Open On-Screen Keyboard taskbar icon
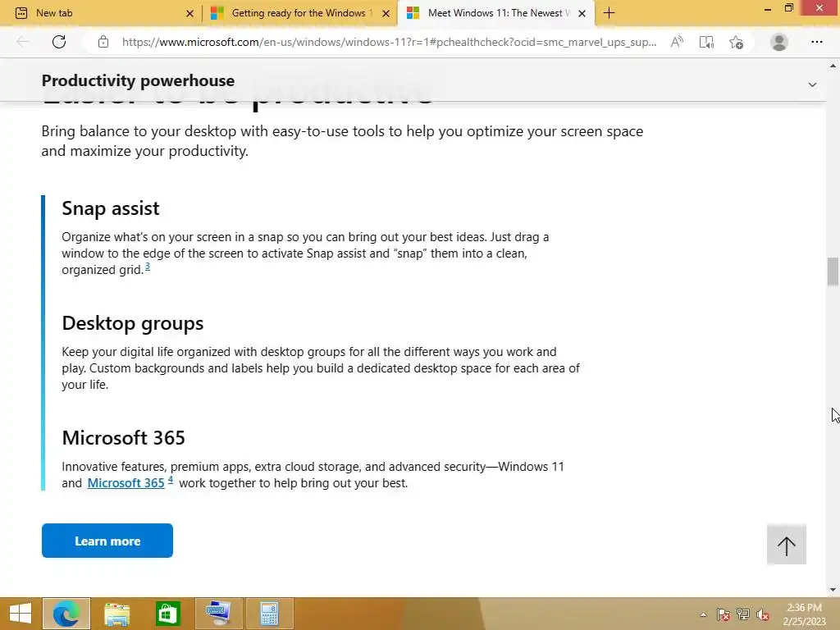Viewport: 840px width, 630px height. click(218, 614)
